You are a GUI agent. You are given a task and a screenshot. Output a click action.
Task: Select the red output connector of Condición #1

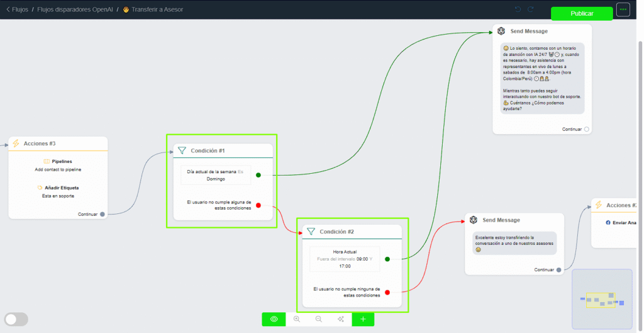[x=258, y=205]
